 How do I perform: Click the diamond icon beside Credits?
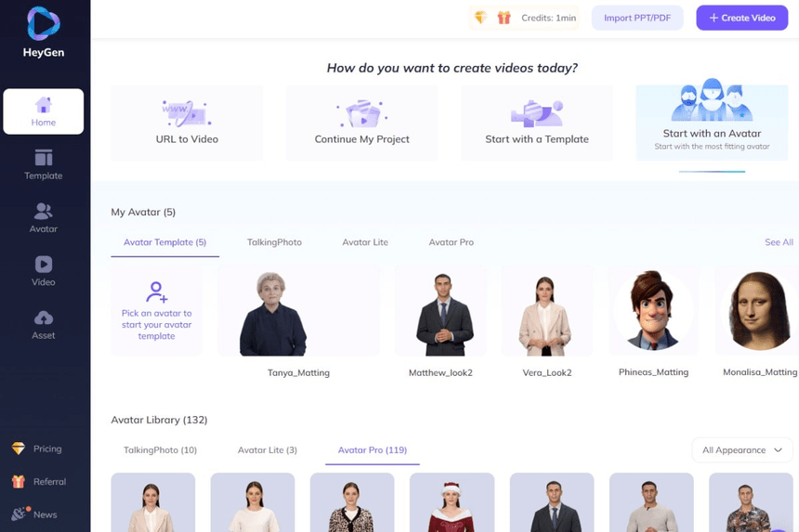point(480,18)
